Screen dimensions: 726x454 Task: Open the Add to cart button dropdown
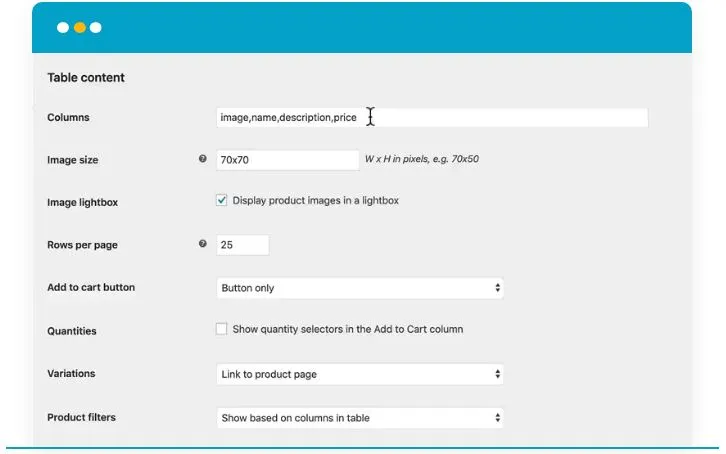pyautogui.click(x=360, y=288)
